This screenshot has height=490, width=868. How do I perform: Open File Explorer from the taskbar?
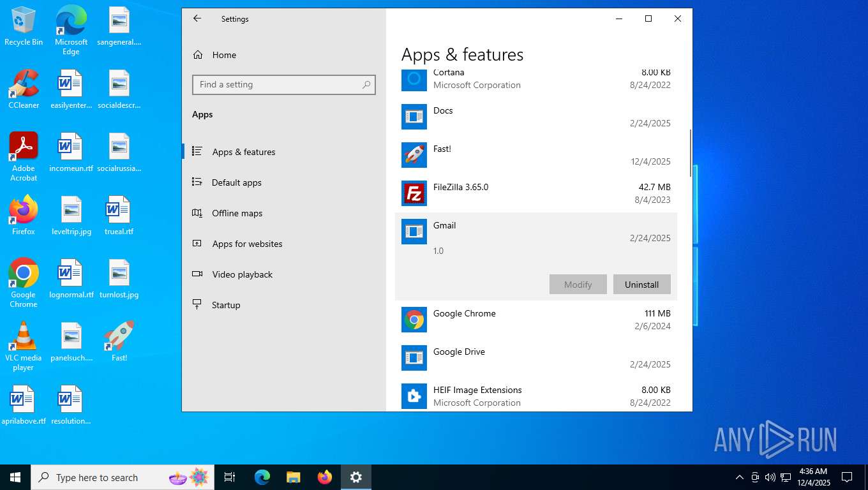tap(293, 477)
